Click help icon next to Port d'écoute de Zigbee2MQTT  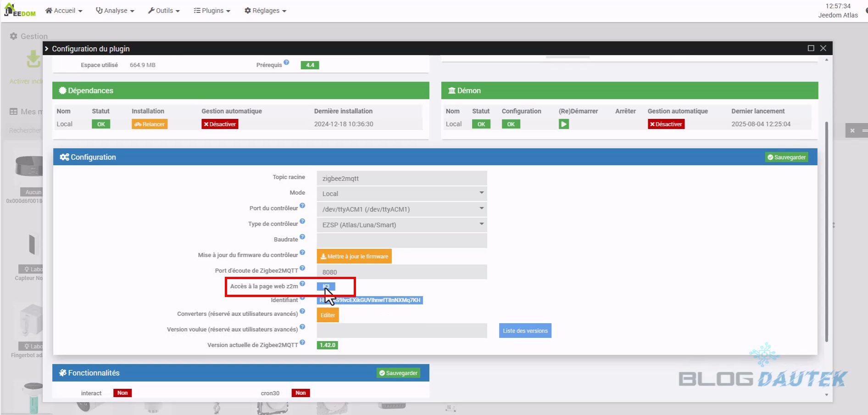302,269
